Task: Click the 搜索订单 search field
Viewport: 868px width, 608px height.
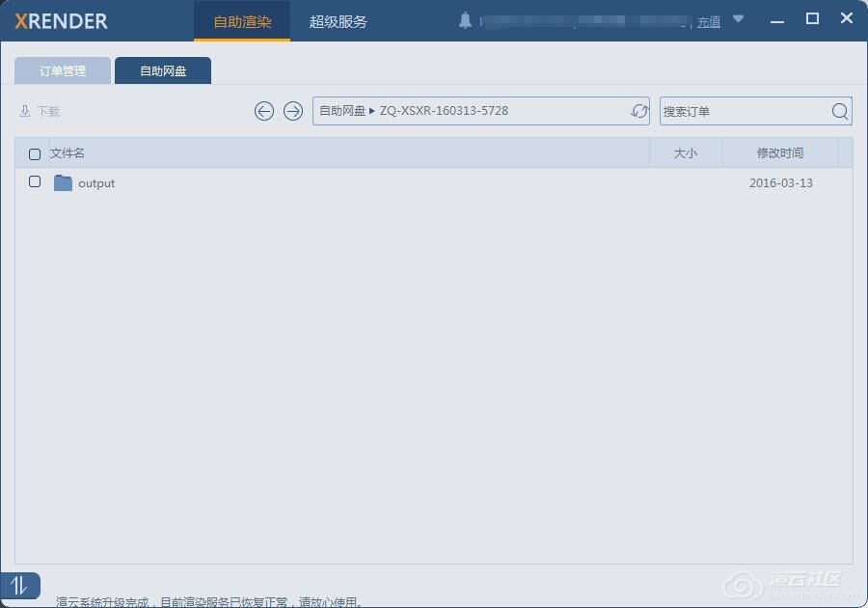Action: click(x=743, y=111)
